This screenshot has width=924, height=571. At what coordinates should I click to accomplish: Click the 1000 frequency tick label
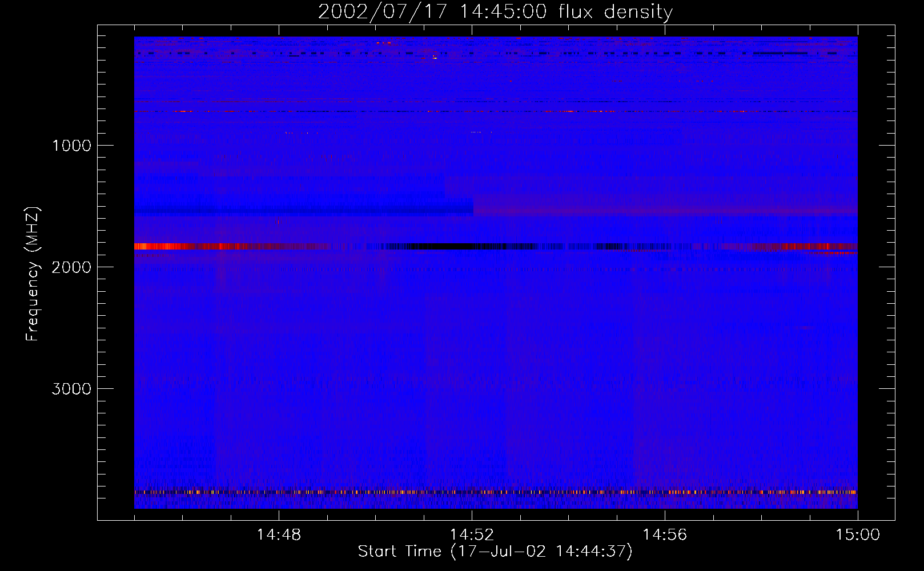coord(71,146)
